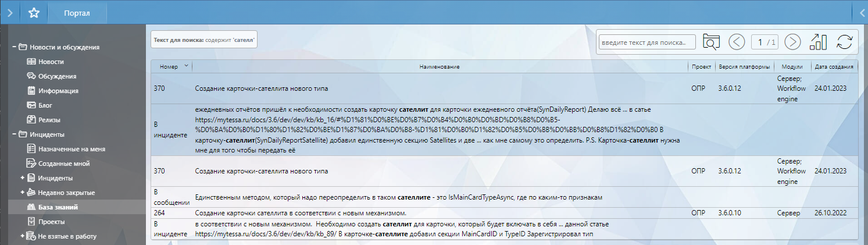Click the Дата создания column header
This screenshot has height=245, width=868.
834,67
